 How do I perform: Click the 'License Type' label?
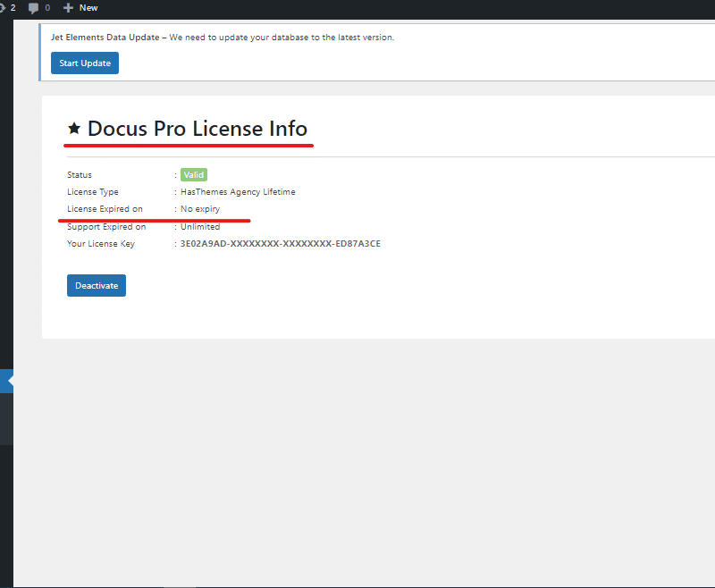click(93, 192)
